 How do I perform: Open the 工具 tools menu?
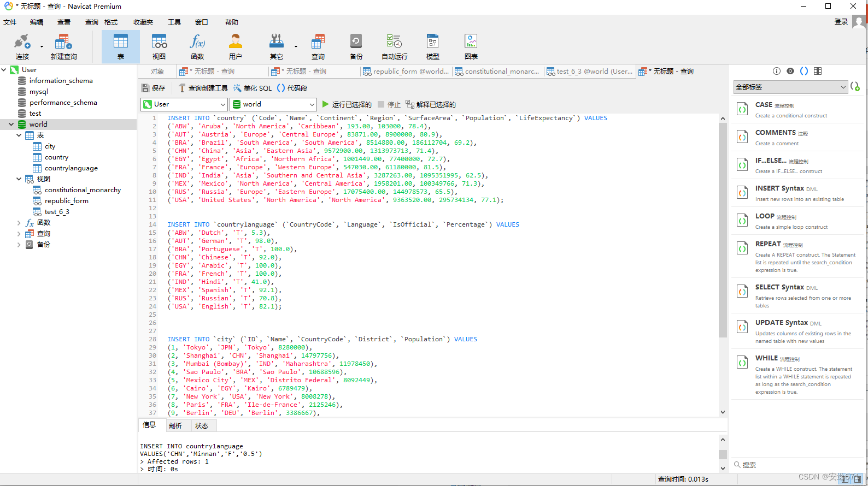click(174, 22)
